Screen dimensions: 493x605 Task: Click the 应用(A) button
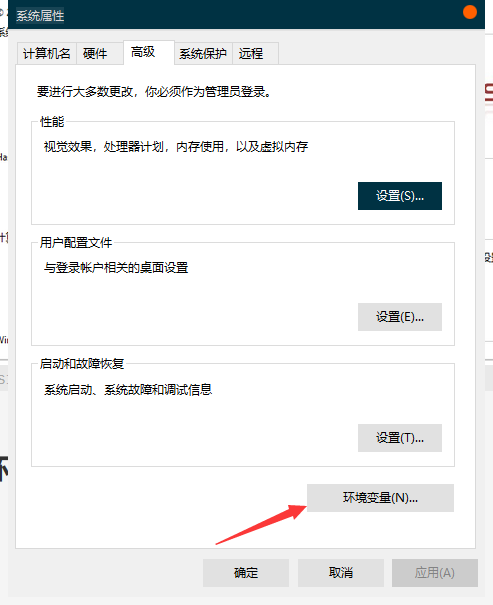click(x=435, y=573)
